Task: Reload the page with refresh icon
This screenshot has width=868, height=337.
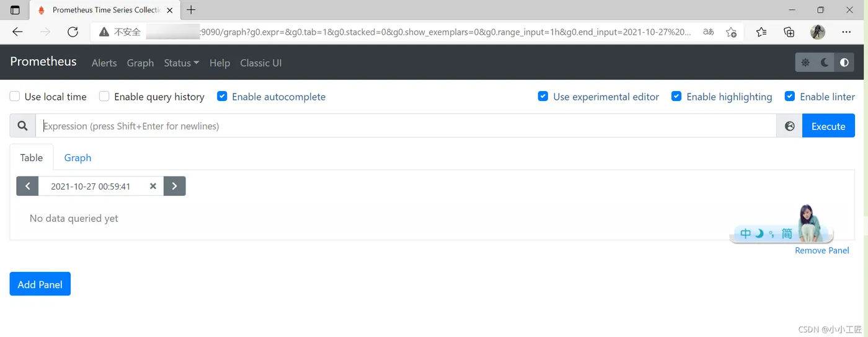Action: coord(73,32)
